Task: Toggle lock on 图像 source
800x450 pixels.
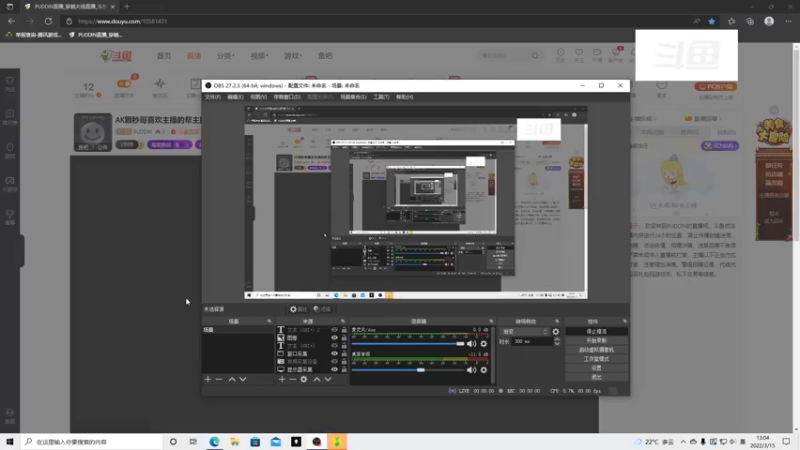Action: click(x=344, y=338)
